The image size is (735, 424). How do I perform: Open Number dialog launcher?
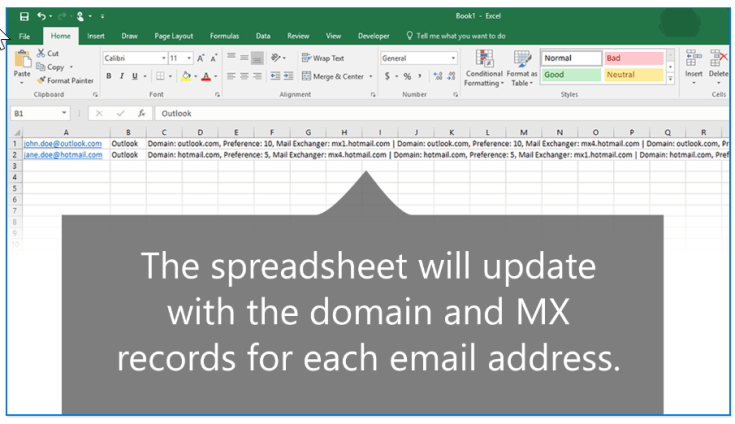tap(455, 95)
